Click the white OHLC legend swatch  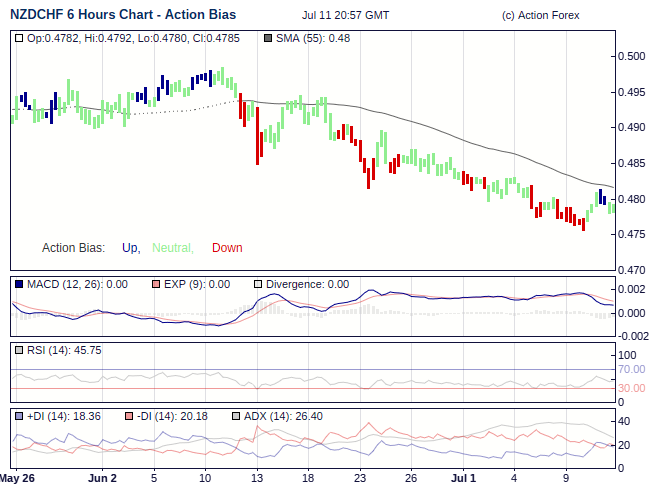[x=20, y=38]
